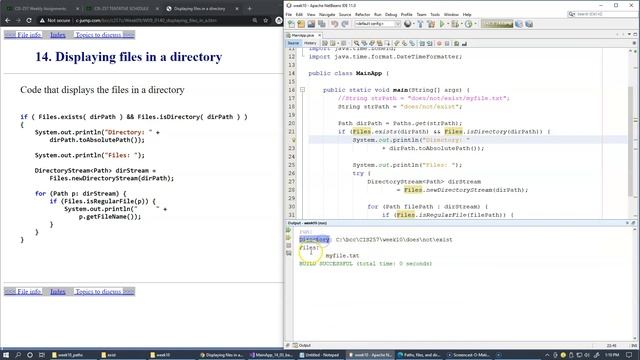Click the Last Edit icon in editor toolbar
This screenshot has width=640, height=360.
pyautogui.click(x=325, y=43)
